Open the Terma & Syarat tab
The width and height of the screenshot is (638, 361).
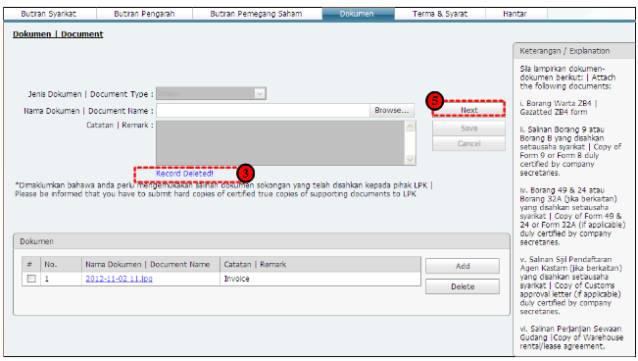440,14
